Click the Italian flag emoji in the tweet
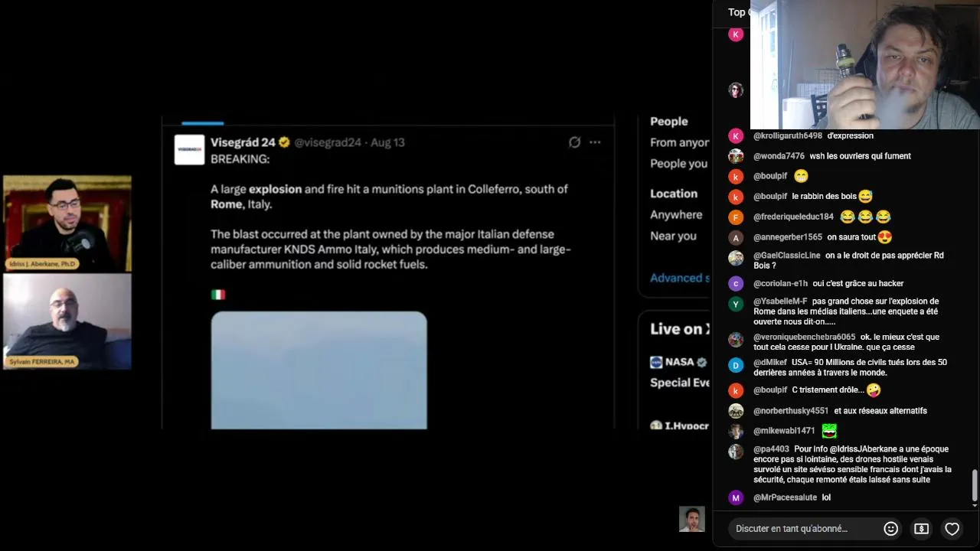Screen dimensions: 980x551 click(218, 294)
